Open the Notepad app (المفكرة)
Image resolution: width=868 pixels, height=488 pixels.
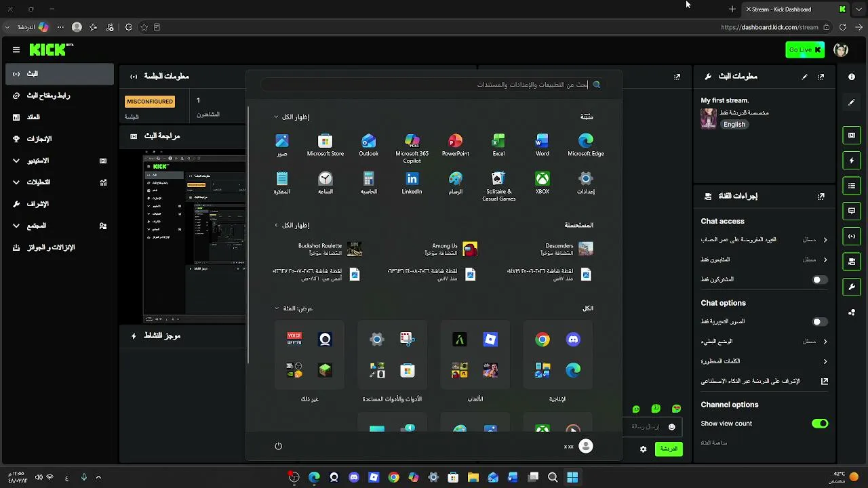point(282,183)
